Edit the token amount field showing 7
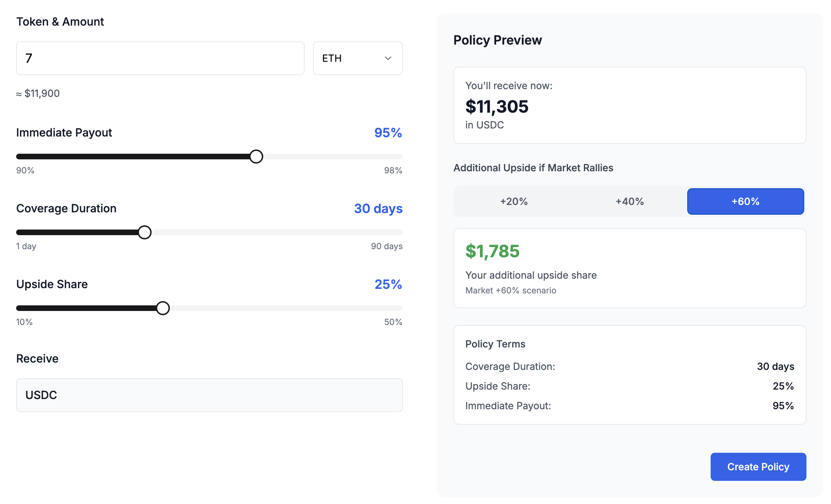Screen dimensions: 831x504 [x=160, y=58]
